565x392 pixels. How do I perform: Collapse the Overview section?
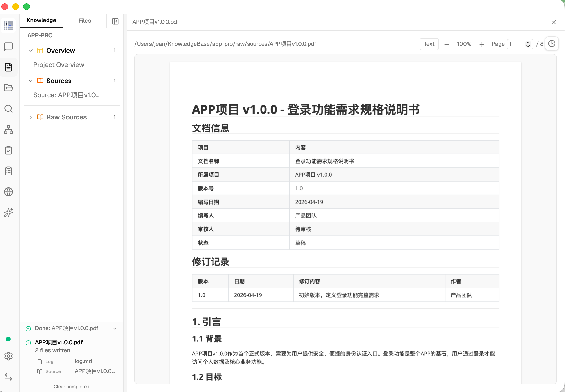click(31, 50)
